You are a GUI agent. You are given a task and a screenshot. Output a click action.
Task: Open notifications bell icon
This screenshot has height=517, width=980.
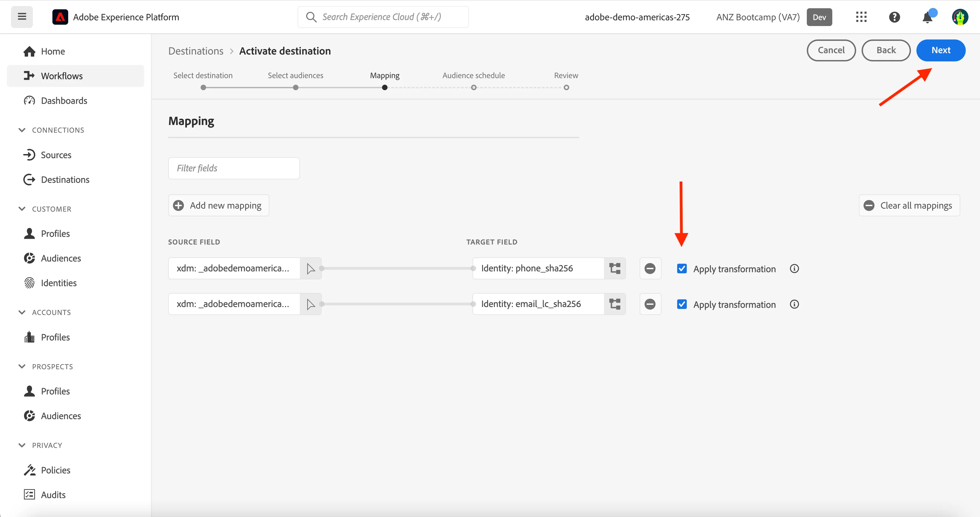click(x=927, y=17)
